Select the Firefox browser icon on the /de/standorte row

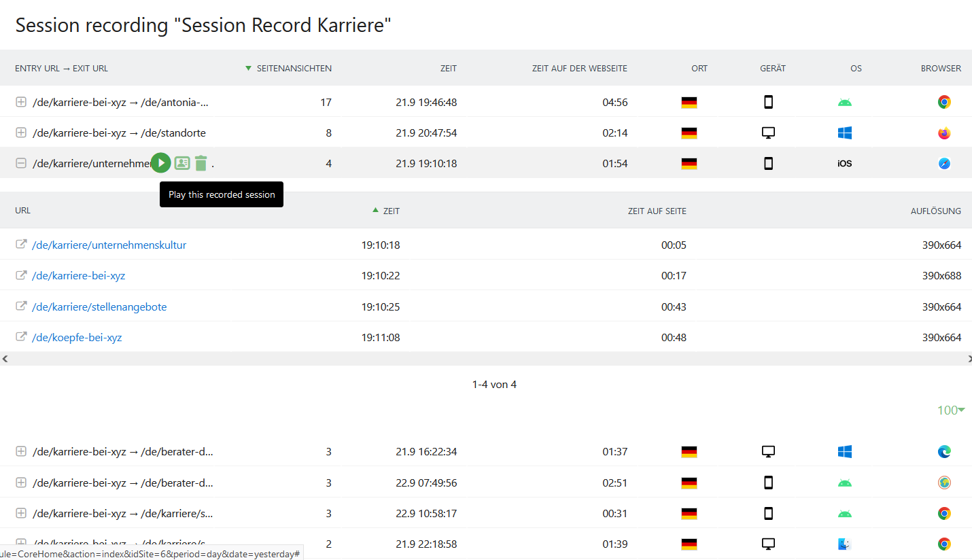pos(944,133)
